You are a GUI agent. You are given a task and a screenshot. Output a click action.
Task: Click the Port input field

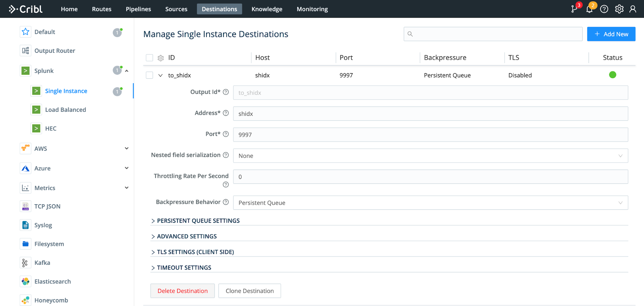point(430,135)
